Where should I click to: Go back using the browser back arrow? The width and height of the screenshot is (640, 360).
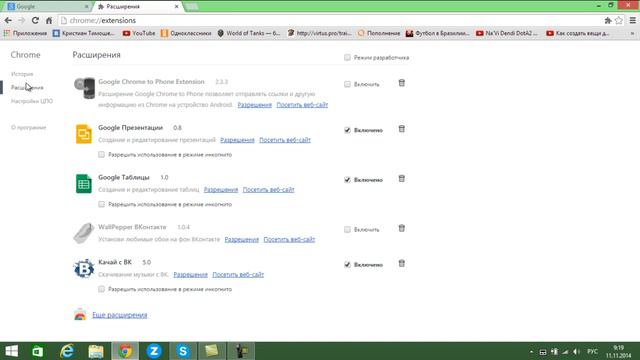(x=8, y=20)
